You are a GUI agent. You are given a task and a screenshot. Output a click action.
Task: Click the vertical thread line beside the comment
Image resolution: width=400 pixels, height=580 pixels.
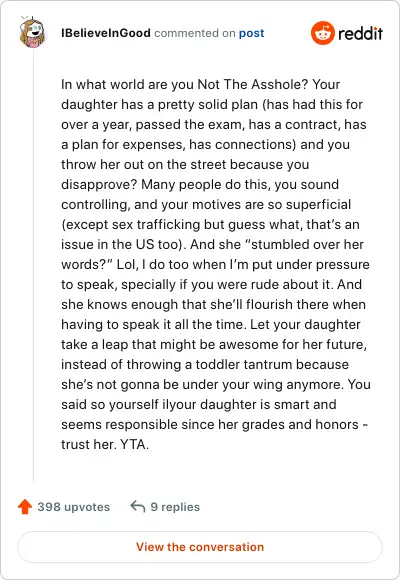point(34,266)
